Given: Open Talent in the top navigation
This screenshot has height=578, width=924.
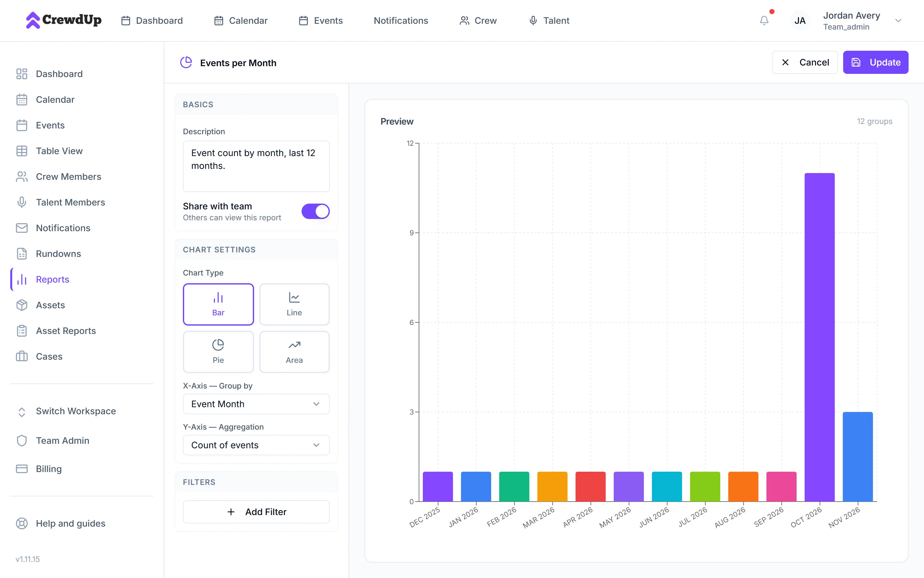Looking at the screenshot, I should [x=549, y=21].
